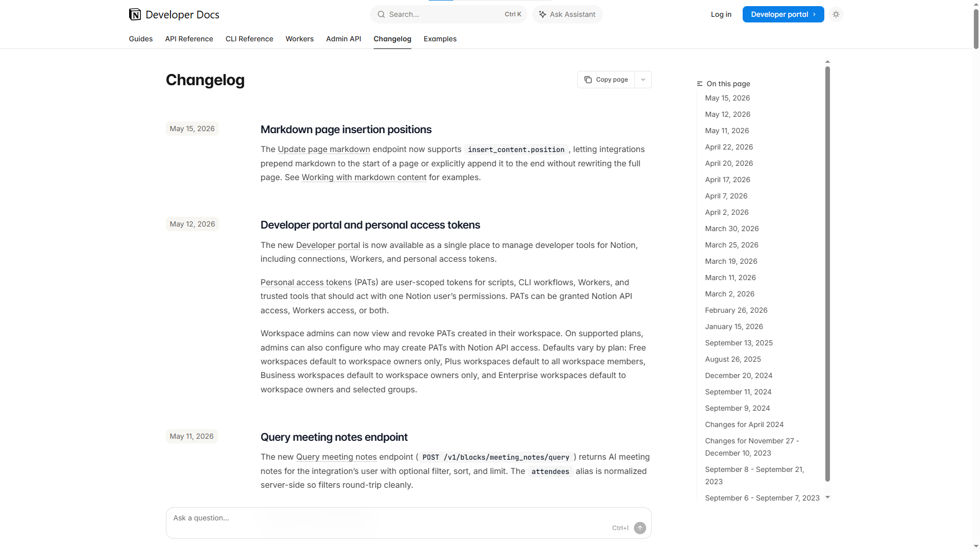Click the browser page scroll down arrow

pyautogui.click(x=976, y=546)
